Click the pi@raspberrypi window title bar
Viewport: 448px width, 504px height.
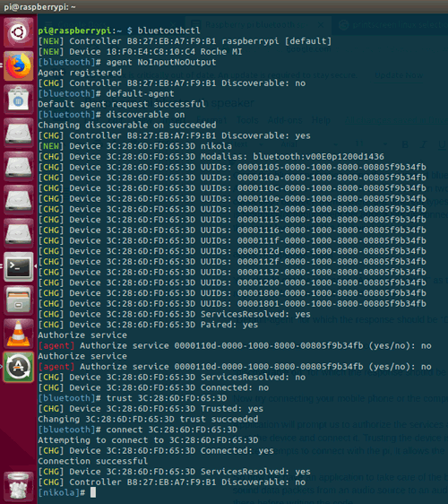224,7
